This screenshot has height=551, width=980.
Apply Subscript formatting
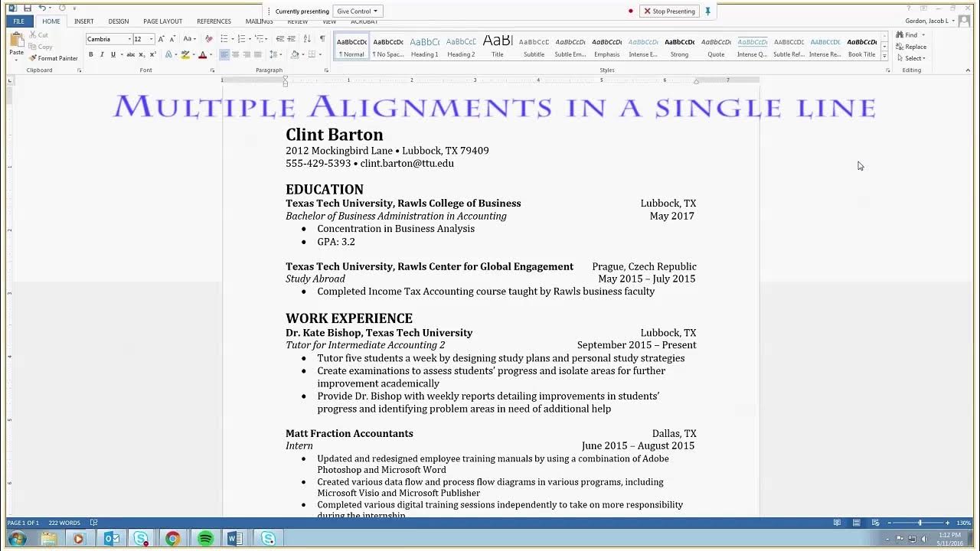[142, 54]
